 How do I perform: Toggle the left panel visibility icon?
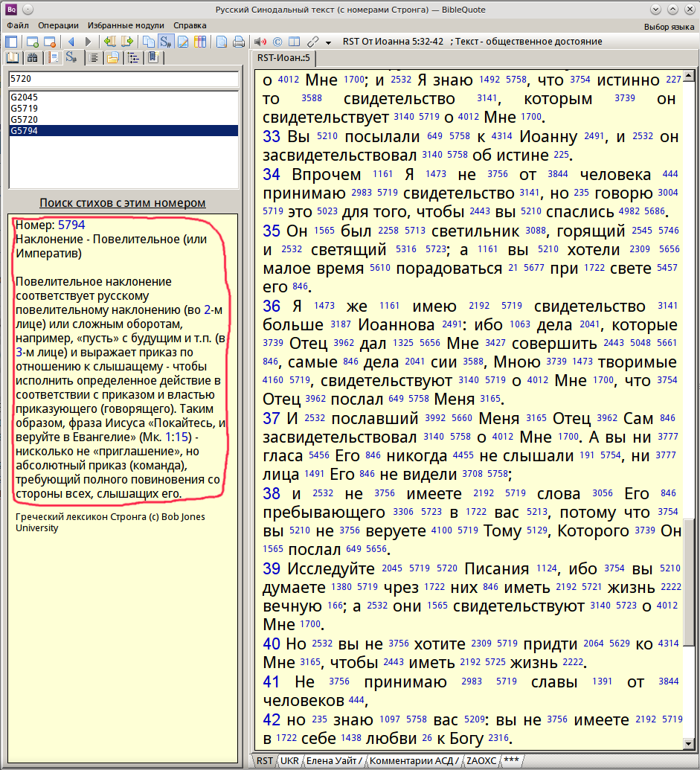[13, 42]
